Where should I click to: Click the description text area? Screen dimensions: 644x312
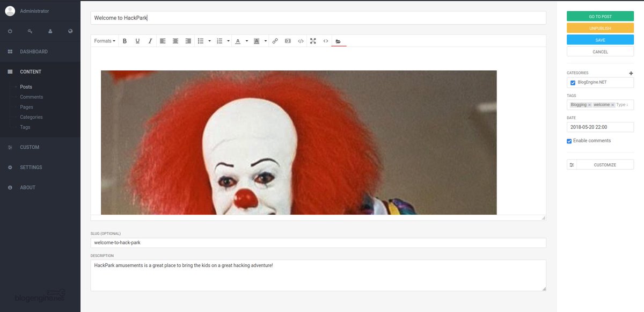[x=318, y=275]
